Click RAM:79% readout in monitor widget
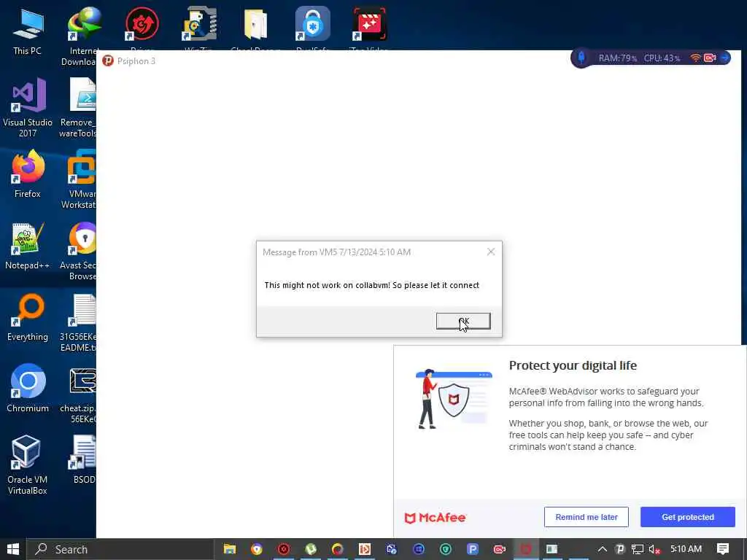Viewport: 747px width, 560px height. 617,58
